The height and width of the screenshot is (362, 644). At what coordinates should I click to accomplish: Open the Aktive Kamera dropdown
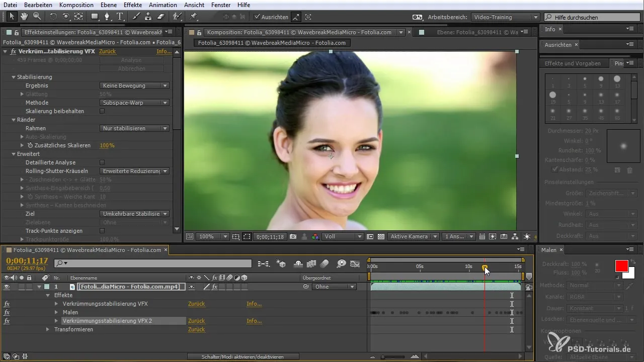click(413, 236)
